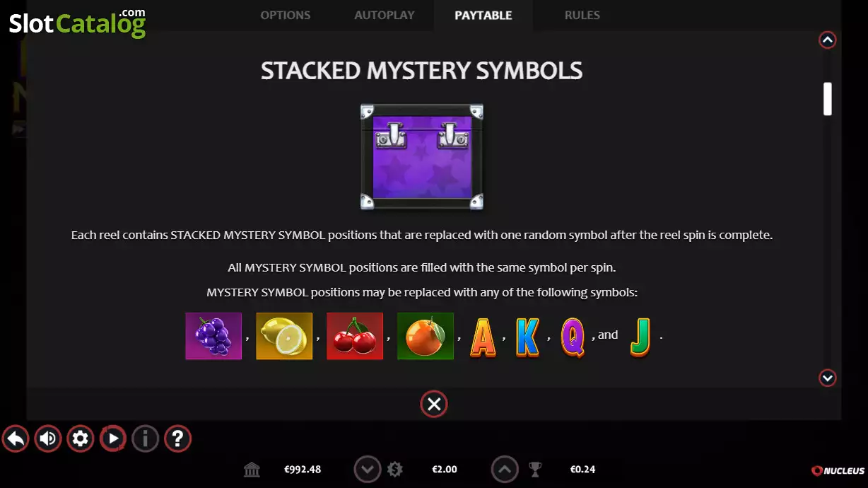This screenshot has height=488, width=868.
Task: Open the info icon
Action: 146,439
